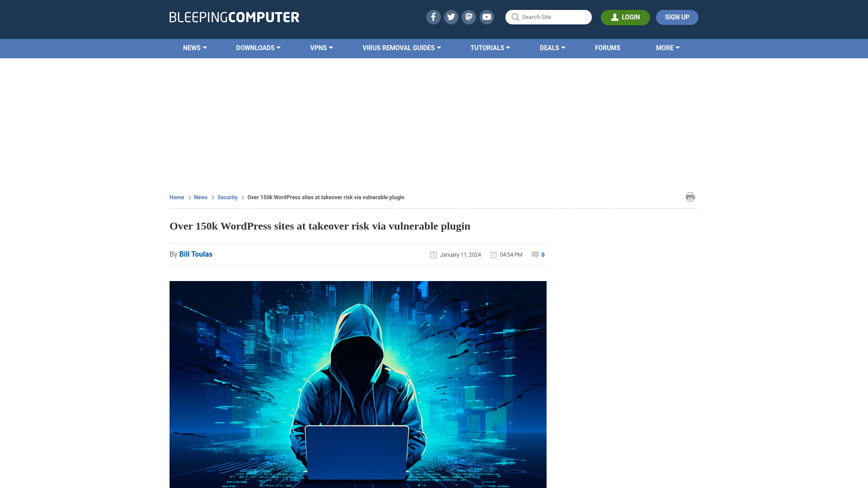Open the Mastodon social icon link
This screenshot has height=488, width=868.
click(x=468, y=17)
